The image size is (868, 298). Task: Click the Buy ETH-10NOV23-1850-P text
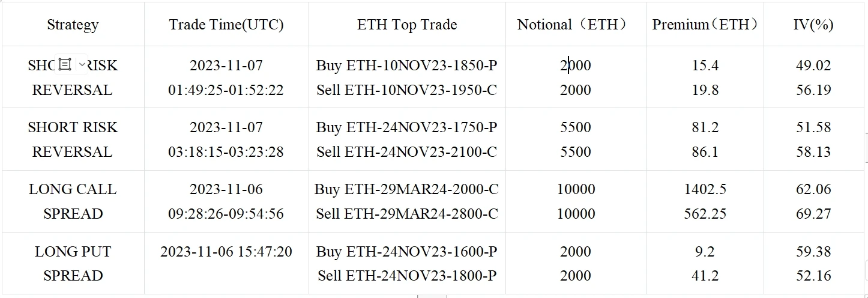(407, 65)
